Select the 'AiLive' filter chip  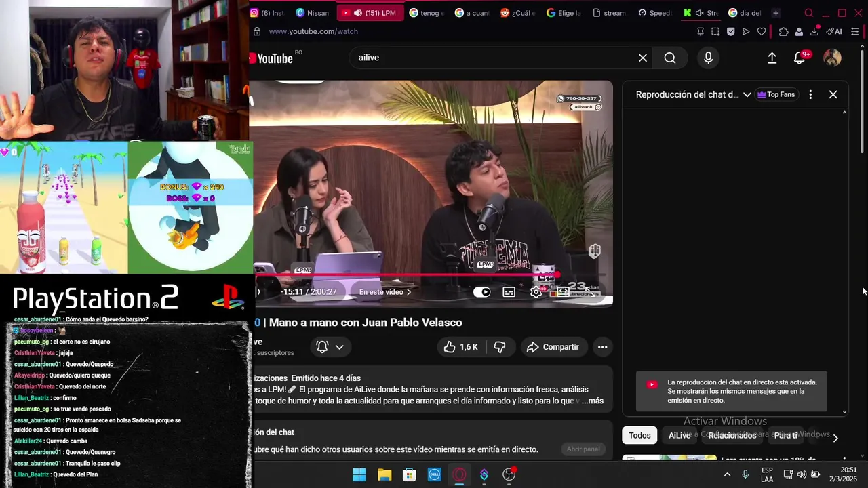[679, 436]
